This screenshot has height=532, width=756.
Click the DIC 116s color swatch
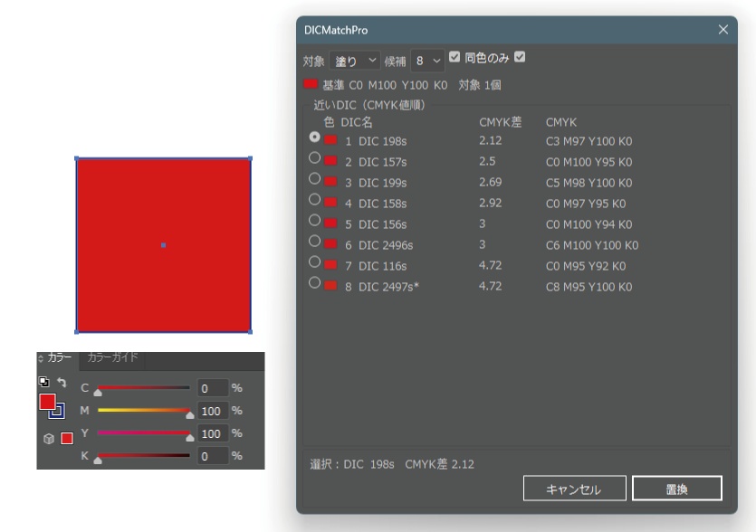click(330, 264)
